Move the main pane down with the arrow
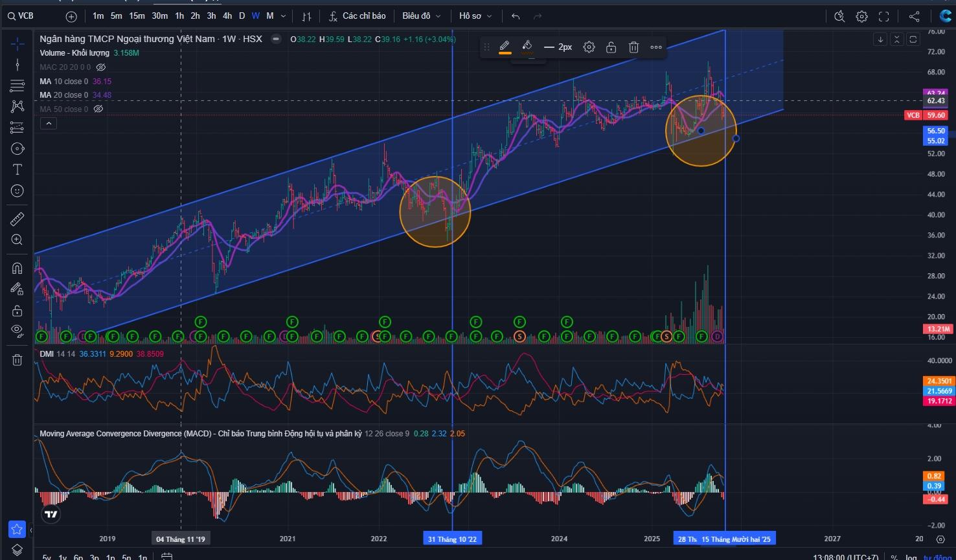The height and width of the screenshot is (560, 956). pyautogui.click(x=880, y=39)
